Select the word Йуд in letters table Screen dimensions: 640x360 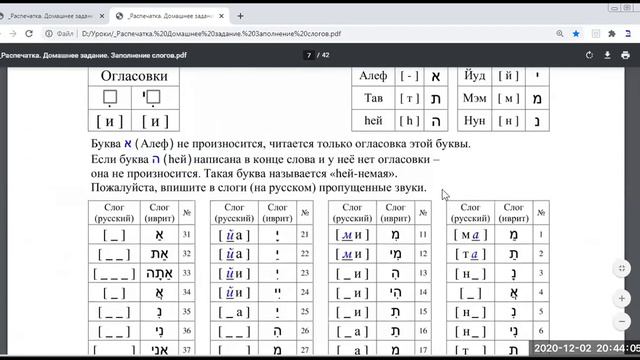click(475, 76)
